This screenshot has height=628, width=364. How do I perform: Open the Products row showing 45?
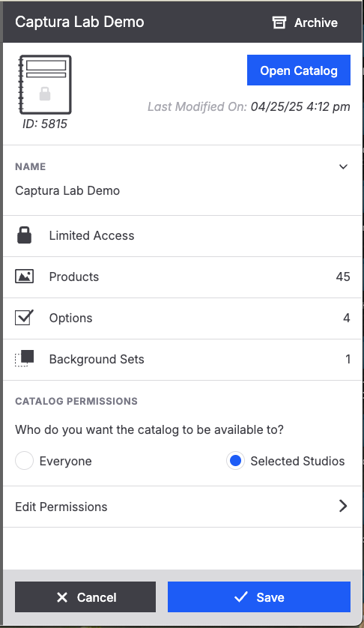182,277
